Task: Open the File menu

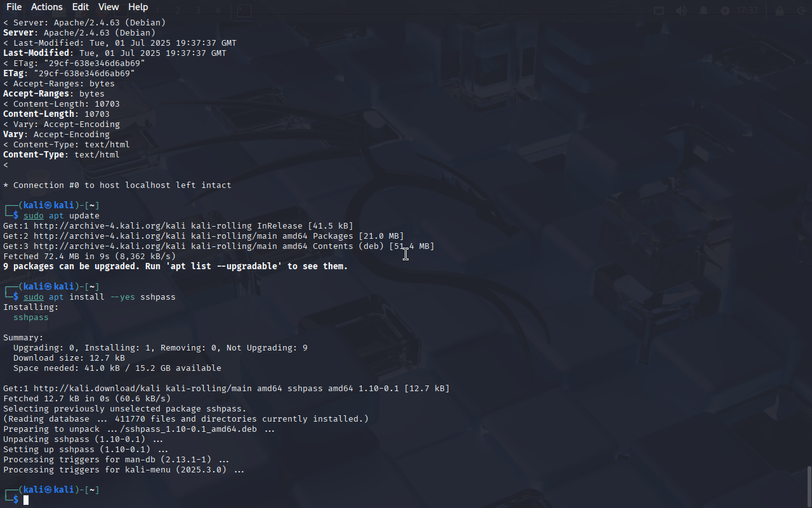Action: click(x=14, y=7)
